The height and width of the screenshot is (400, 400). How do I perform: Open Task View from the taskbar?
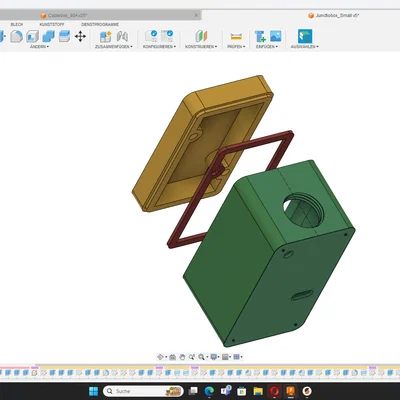point(193,391)
